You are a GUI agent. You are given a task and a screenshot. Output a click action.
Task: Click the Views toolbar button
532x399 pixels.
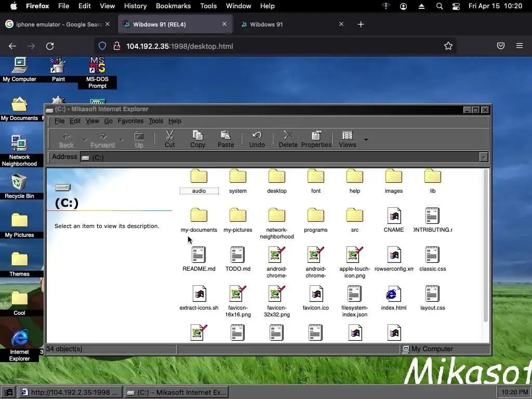[x=348, y=139]
